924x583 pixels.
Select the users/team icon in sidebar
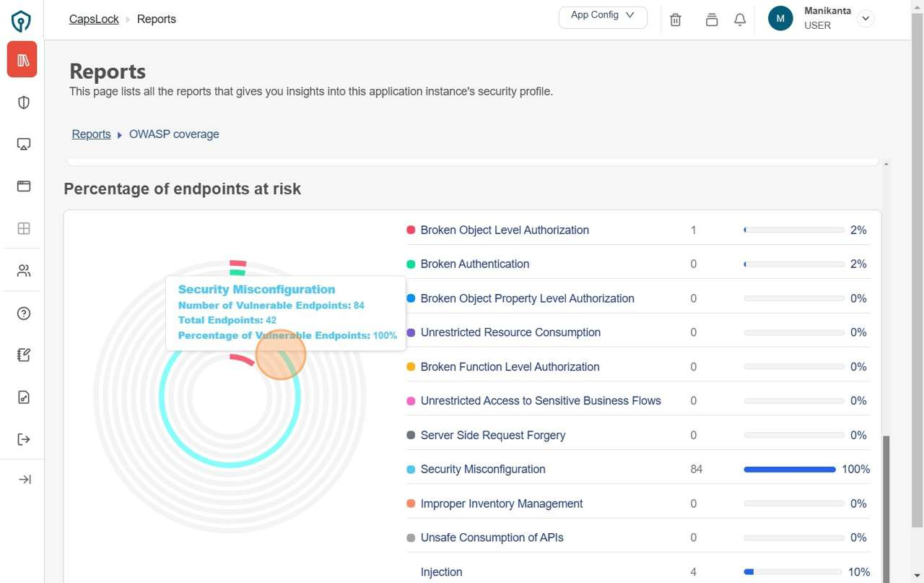tap(23, 270)
